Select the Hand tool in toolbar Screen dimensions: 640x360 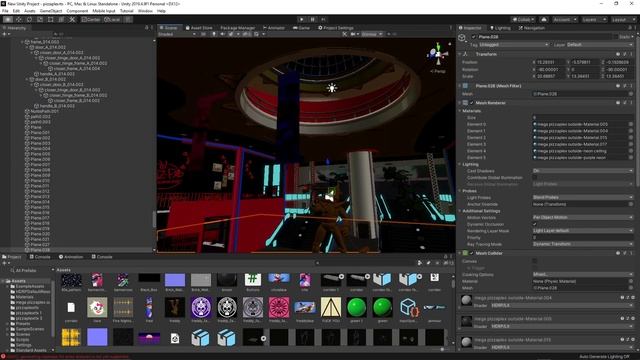point(8,19)
